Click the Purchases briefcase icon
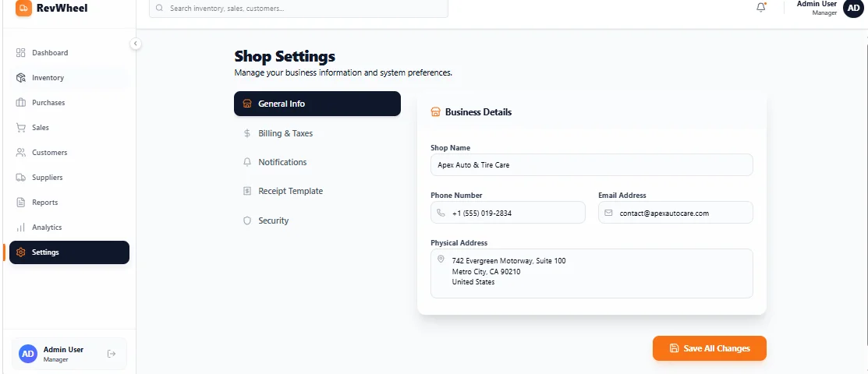This screenshot has height=374, width=868. pyautogui.click(x=21, y=102)
